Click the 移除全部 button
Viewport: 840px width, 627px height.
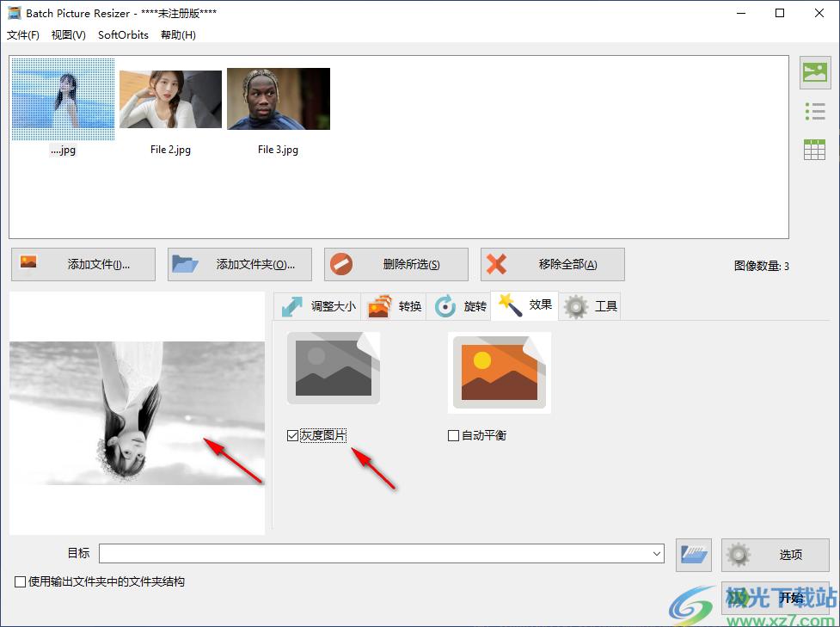553,265
